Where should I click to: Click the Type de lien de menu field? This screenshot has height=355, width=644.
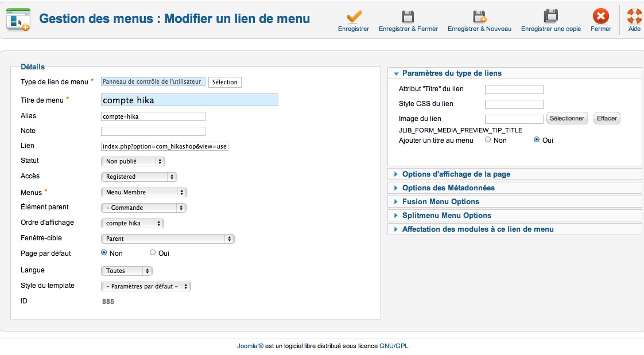click(153, 81)
